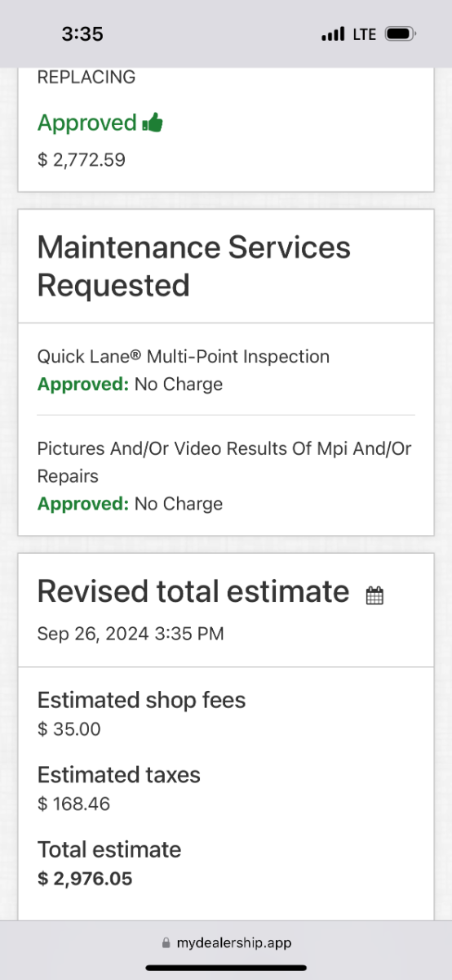Tap the LTE network indicator
Screen dimensions: 452x980
point(365,34)
